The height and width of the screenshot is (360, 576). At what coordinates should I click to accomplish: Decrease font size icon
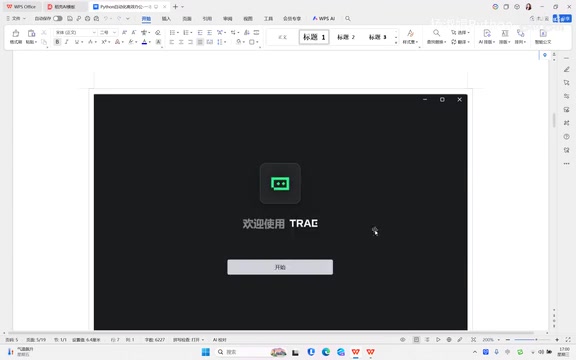[134, 33]
